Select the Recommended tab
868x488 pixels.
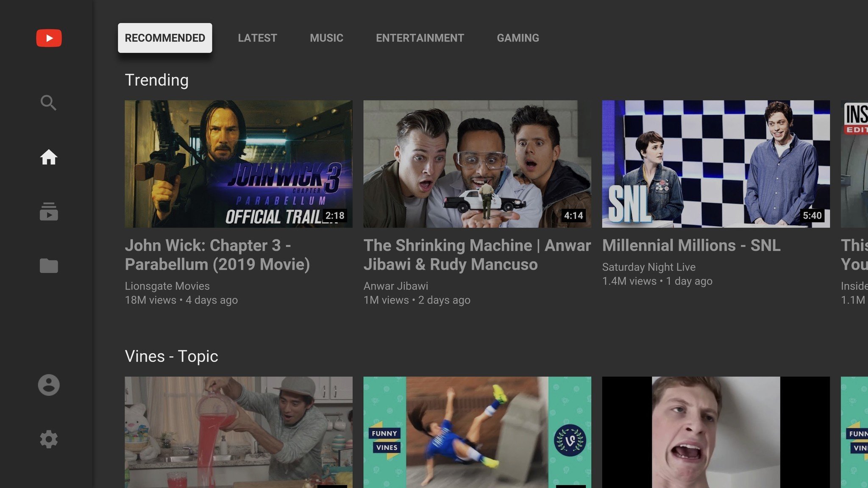click(165, 38)
